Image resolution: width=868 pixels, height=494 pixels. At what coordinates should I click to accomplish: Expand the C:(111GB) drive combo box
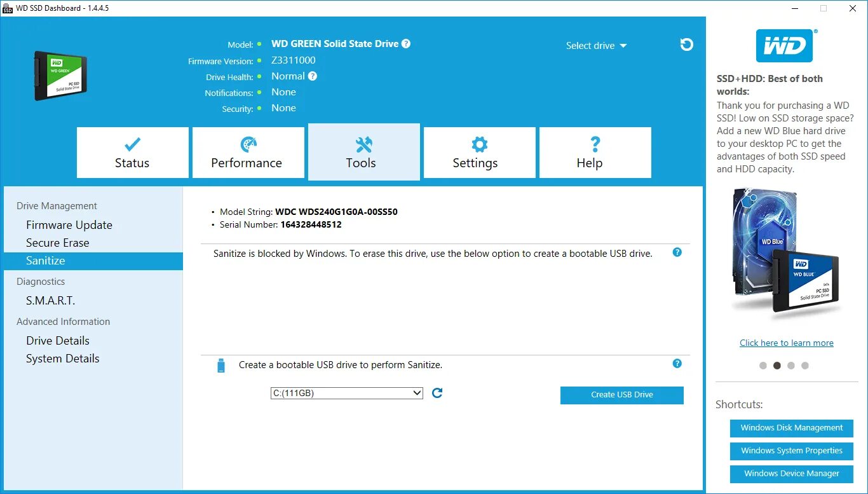point(347,393)
